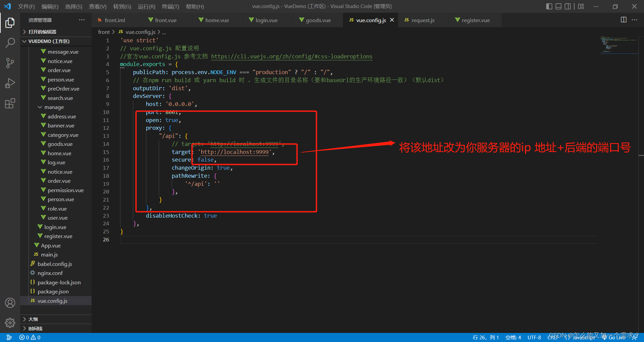This screenshot has height=342, width=644.
Task: Change UTF-8 file encoding
Action: click(534, 337)
